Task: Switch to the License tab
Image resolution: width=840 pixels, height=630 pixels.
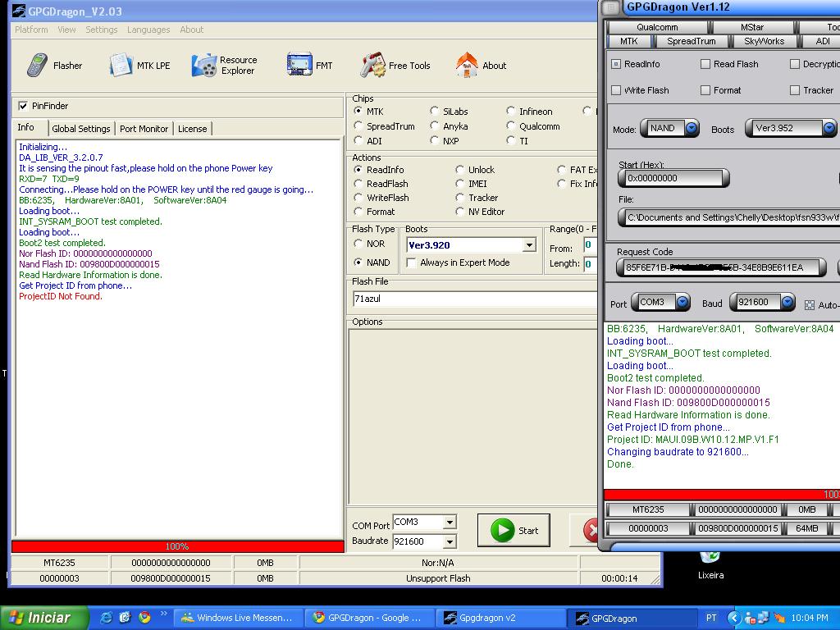Action: point(192,129)
